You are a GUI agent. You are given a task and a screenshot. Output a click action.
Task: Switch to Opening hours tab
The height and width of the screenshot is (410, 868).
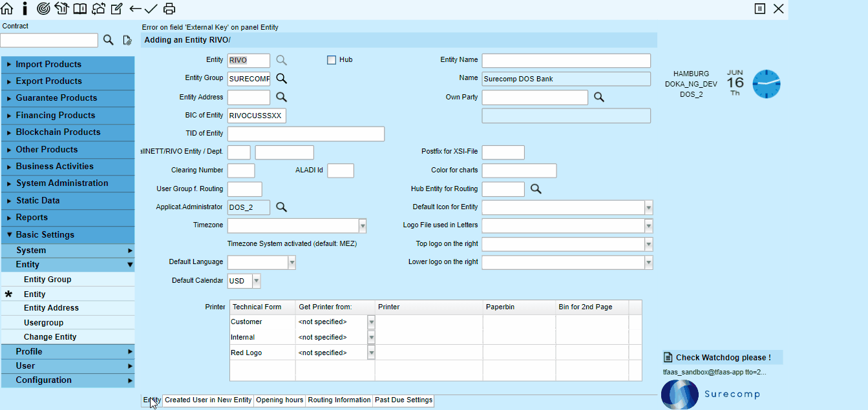point(280,400)
